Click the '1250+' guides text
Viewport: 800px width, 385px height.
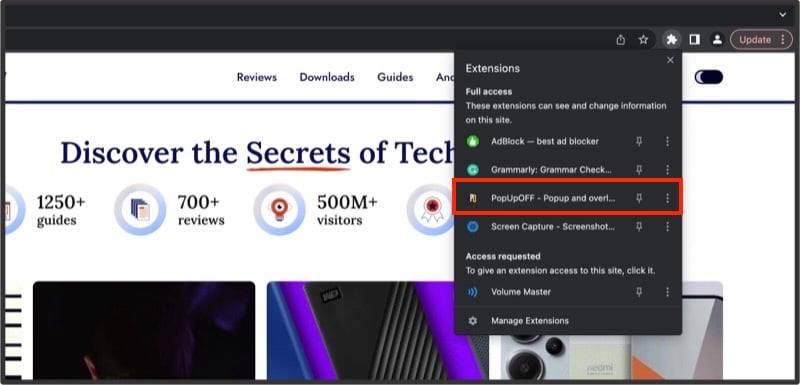61,202
